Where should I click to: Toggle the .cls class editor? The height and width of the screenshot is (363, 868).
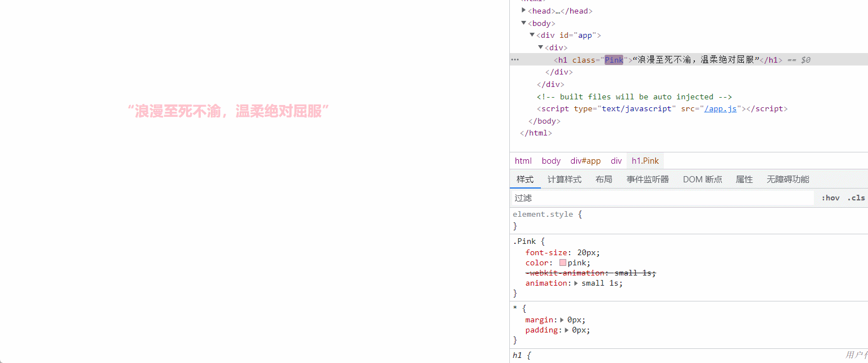(856, 198)
